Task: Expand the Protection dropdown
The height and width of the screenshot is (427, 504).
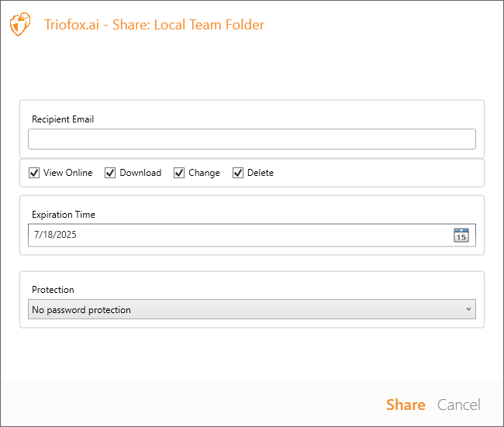Action: [x=252, y=309]
